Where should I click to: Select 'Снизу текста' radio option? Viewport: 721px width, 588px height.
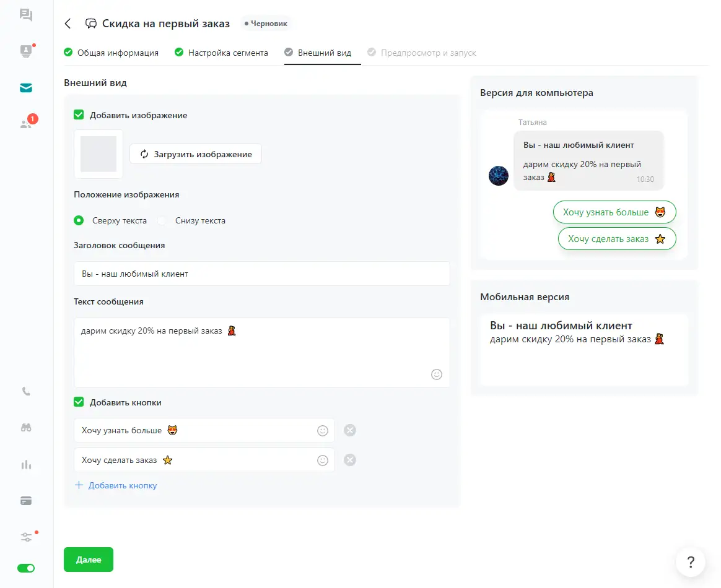tap(162, 220)
